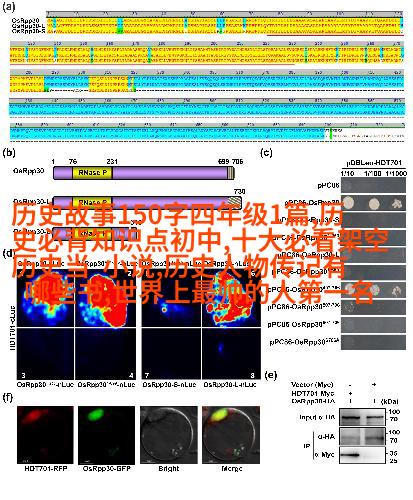413x500 pixels.
Task: Click the Merge microscopy image
Action: click(231, 435)
